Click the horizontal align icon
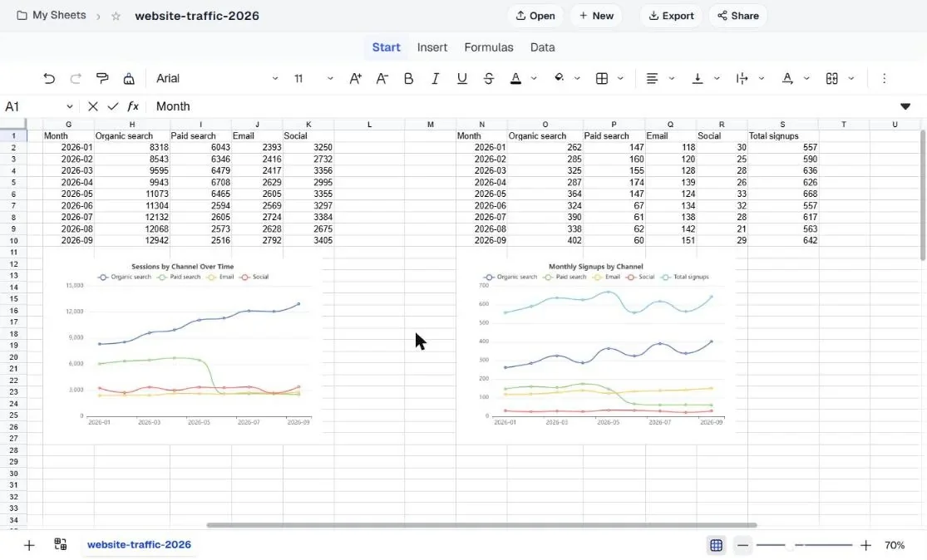 (652, 79)
